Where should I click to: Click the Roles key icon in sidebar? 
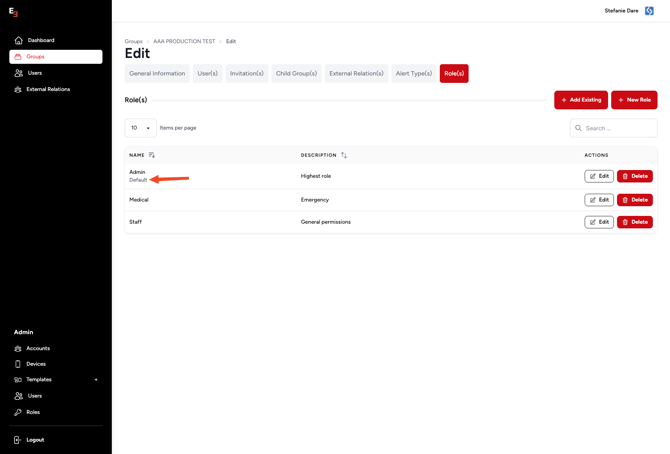click(18, 412)
